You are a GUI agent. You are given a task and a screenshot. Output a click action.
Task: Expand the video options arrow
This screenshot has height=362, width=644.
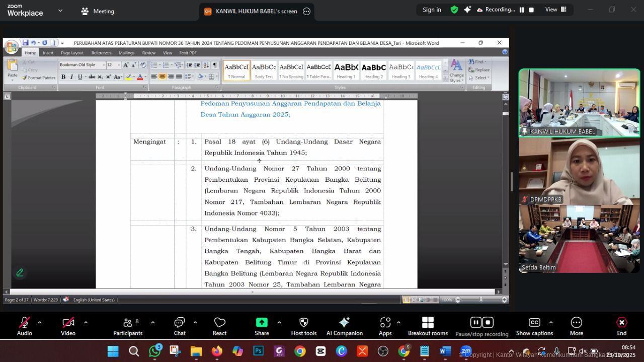tap(86, 322)
